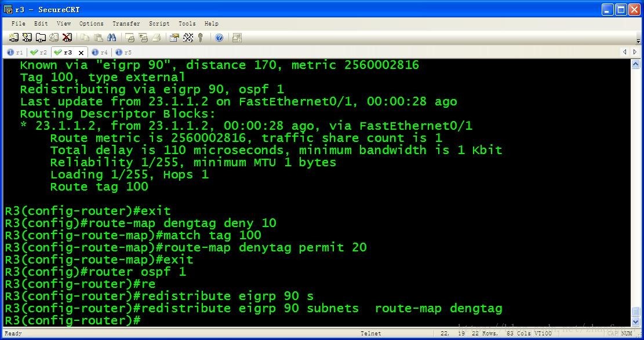The image size is (644, 340).
Task: Expand the toolbar overflow chevron
Action: (x=638, y=41)
